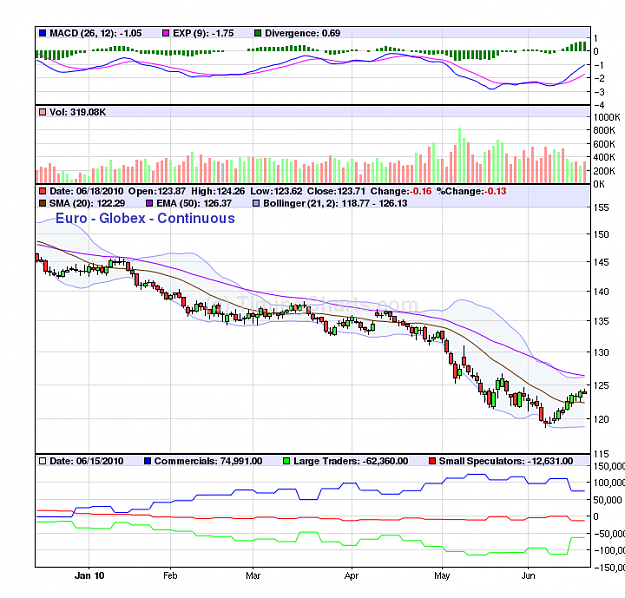The width and height of the screenshot is (625, 598).
Task: Click the 120 price axis label
Action: click(x=600, y=419)
